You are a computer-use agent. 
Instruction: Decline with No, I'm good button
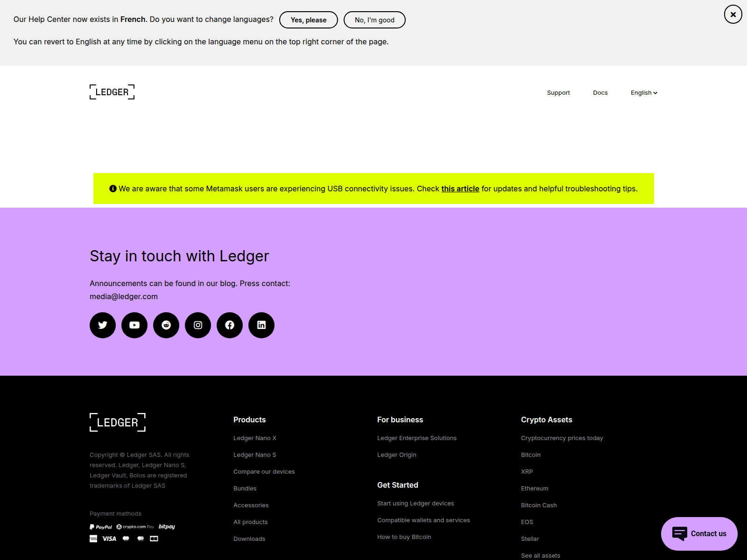tap(374, 20)
